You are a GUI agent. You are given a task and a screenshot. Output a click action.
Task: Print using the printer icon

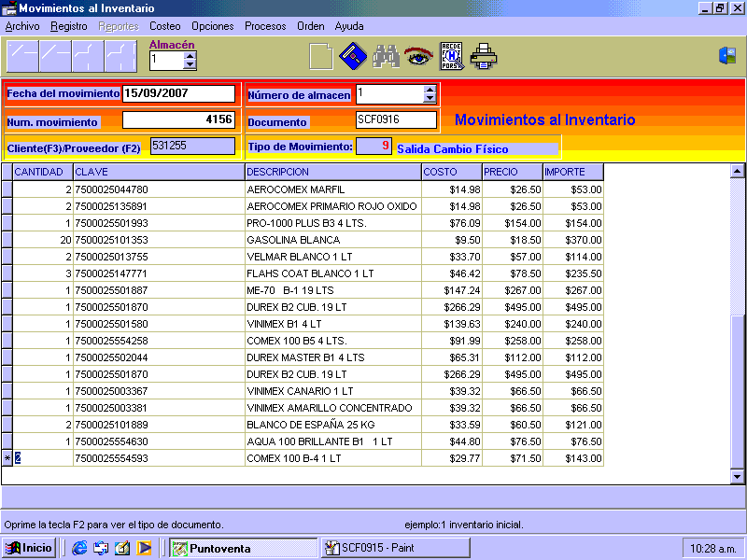click(x=484, y=57)
